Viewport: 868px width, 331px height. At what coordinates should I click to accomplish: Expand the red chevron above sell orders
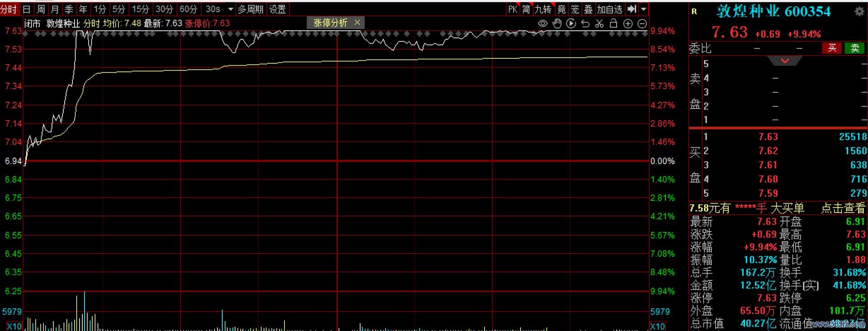(x=785, y=61)
